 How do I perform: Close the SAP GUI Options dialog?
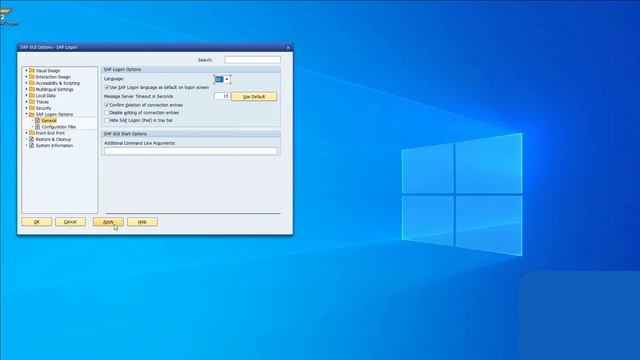click(288, 47)
